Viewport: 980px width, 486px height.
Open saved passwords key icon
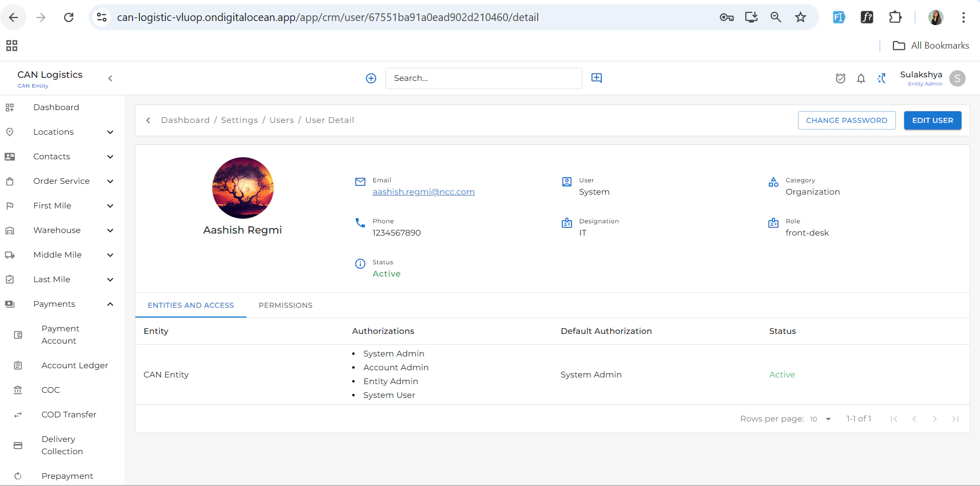[x=727, y=17]
